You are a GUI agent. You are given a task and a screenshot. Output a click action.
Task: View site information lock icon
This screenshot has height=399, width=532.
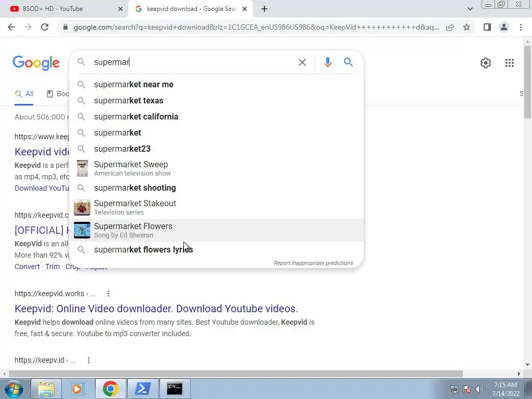(x=65, y=27)
